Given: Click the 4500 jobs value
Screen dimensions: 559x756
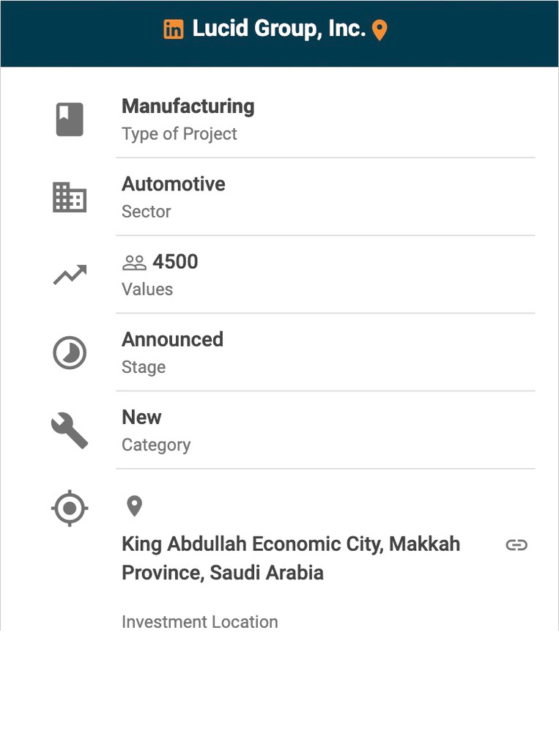Looking at the screenshot, I should [175, 262].
